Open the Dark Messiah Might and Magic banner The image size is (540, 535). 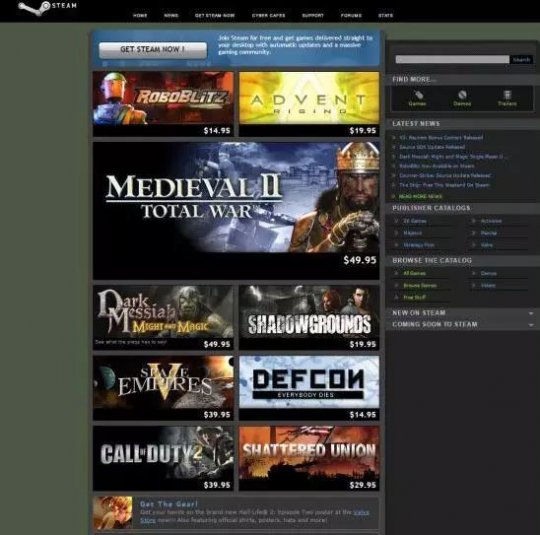(163, 317)
